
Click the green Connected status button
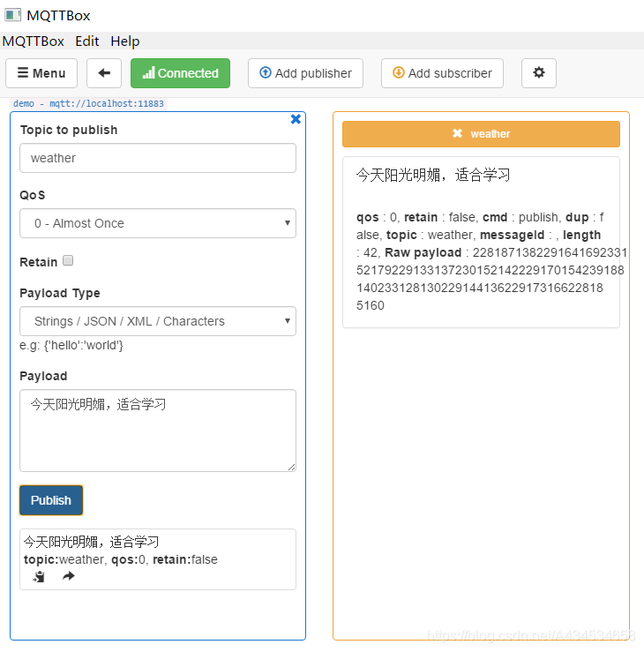[x=180, y=73]
